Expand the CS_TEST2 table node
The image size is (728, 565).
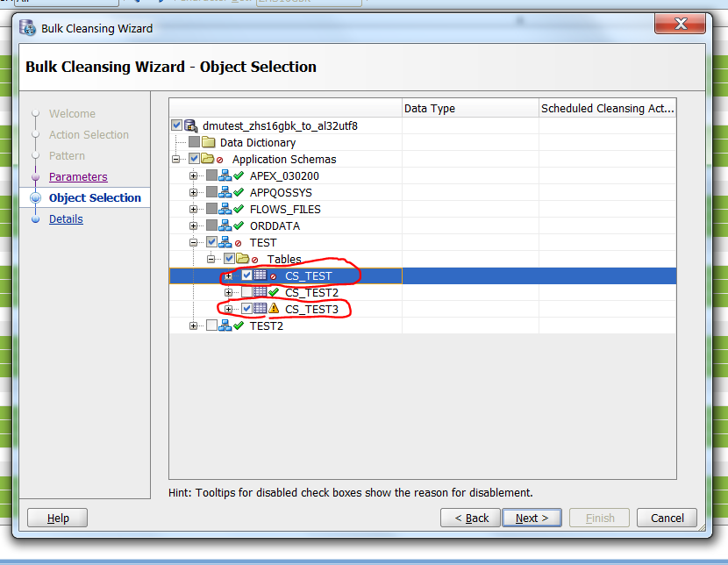pos(228,292)
